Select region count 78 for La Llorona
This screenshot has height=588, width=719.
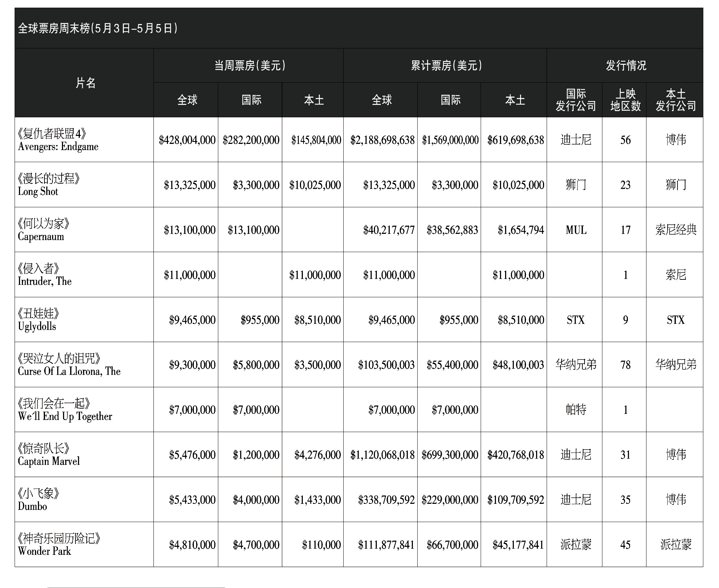(x=625, y=365)
